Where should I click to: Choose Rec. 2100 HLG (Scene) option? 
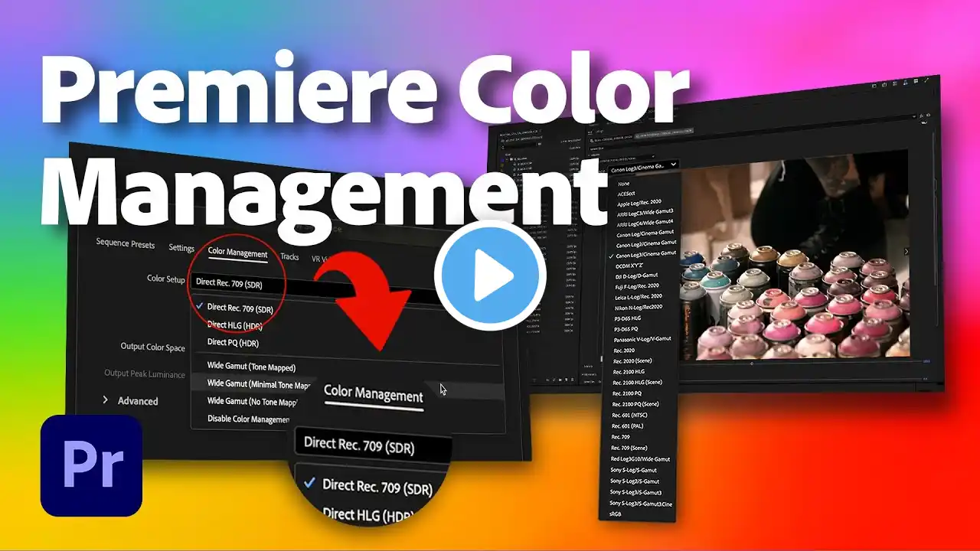(636, 382)
